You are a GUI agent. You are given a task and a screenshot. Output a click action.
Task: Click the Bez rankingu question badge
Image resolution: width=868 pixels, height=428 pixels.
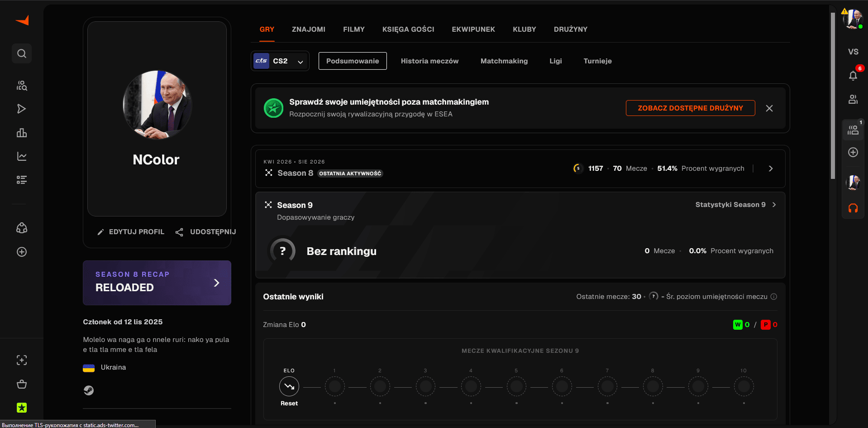(283, 251)
